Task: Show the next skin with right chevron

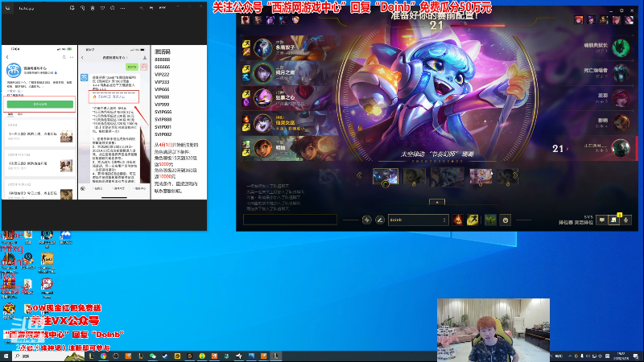Action: (x=515, y=175)
